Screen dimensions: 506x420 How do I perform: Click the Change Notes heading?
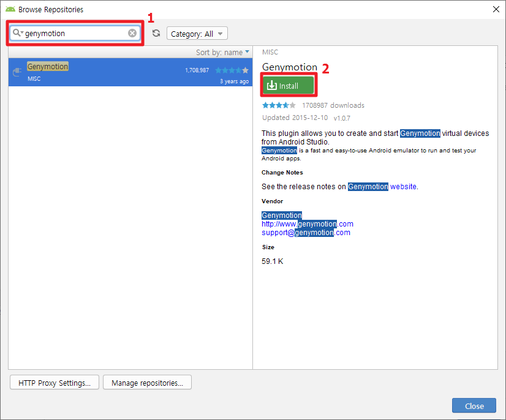[282, 172]
